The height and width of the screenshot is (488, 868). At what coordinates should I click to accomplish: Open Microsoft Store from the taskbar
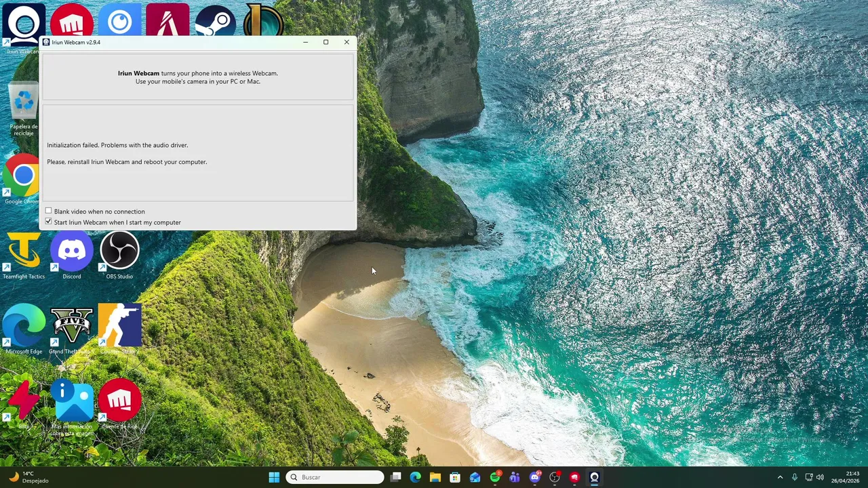[455, 477]
